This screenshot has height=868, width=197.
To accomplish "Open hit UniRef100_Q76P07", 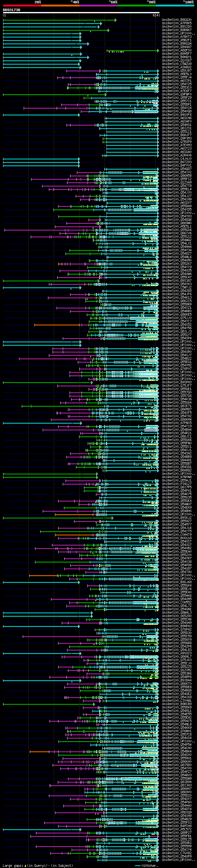I will pyautogui.click(x=177, y=369).
